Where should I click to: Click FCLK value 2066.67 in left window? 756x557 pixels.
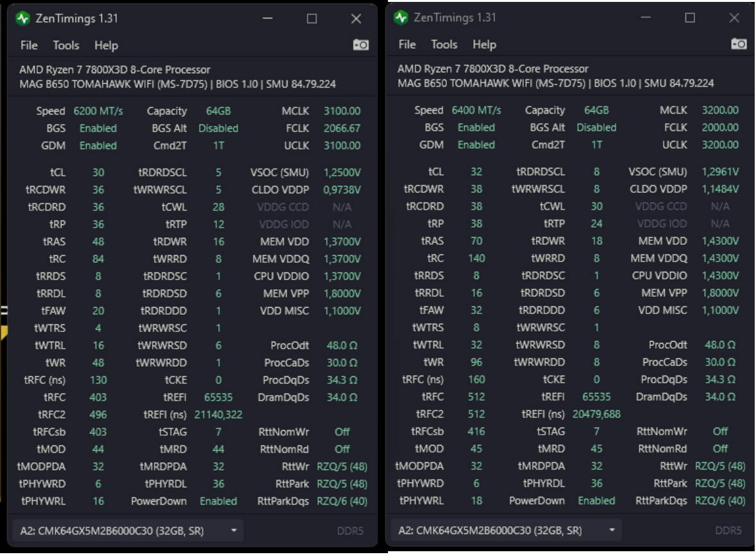pyautogui.click(x=342, y=128)
